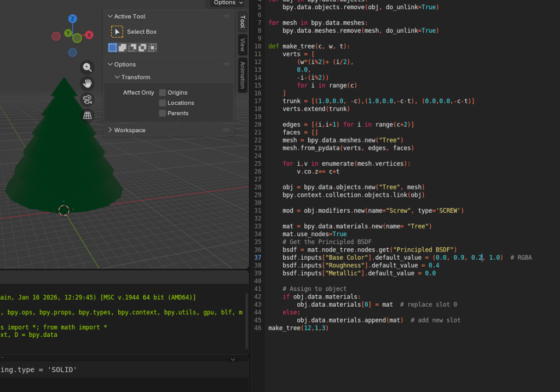Click the zoom magnifier icon in viewport

coord(87,67)
